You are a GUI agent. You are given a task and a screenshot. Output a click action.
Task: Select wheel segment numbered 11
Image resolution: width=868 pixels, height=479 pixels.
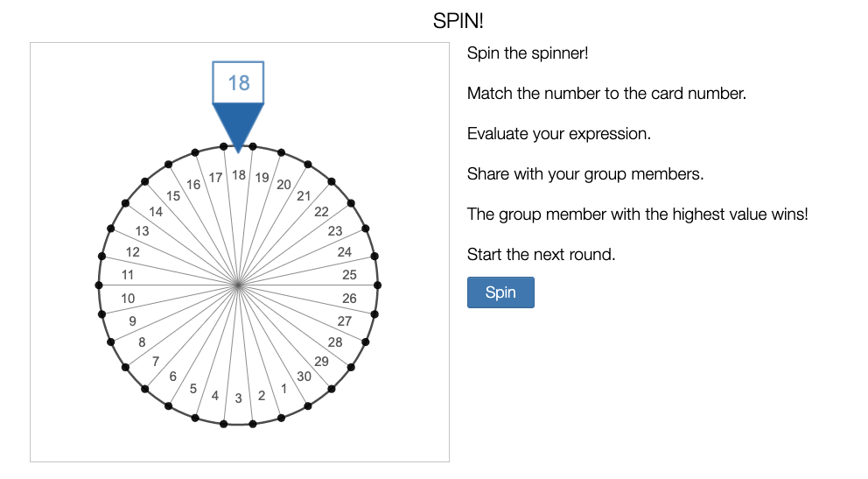(128, 275)
